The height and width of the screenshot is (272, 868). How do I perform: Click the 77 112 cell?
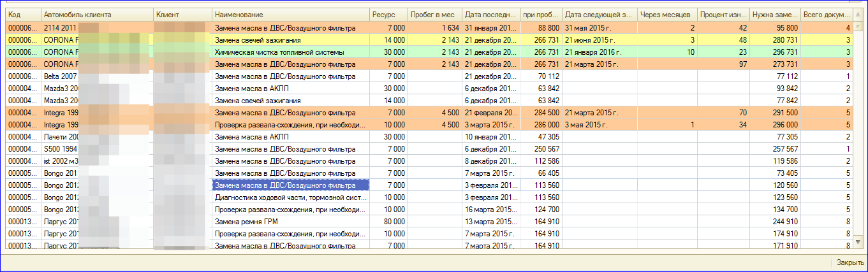[x=775, y=76]
